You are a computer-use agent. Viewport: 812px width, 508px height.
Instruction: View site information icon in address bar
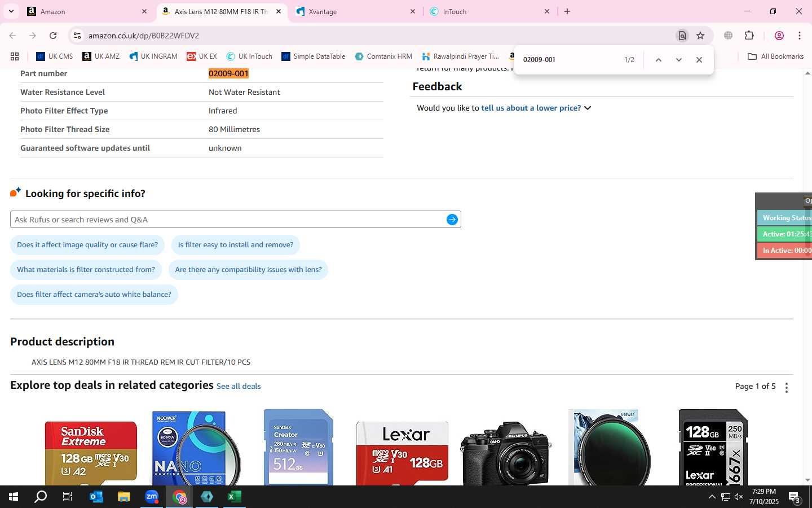77,36
